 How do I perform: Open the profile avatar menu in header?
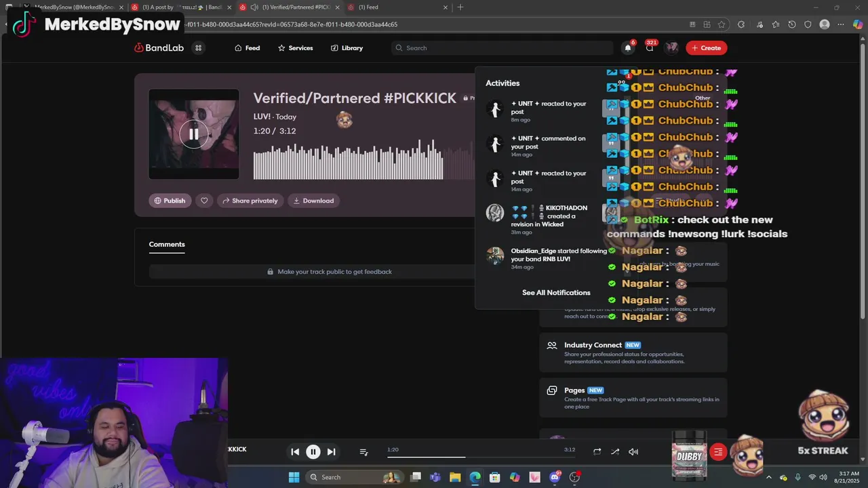pyautogui.click(x=671, y=47)
